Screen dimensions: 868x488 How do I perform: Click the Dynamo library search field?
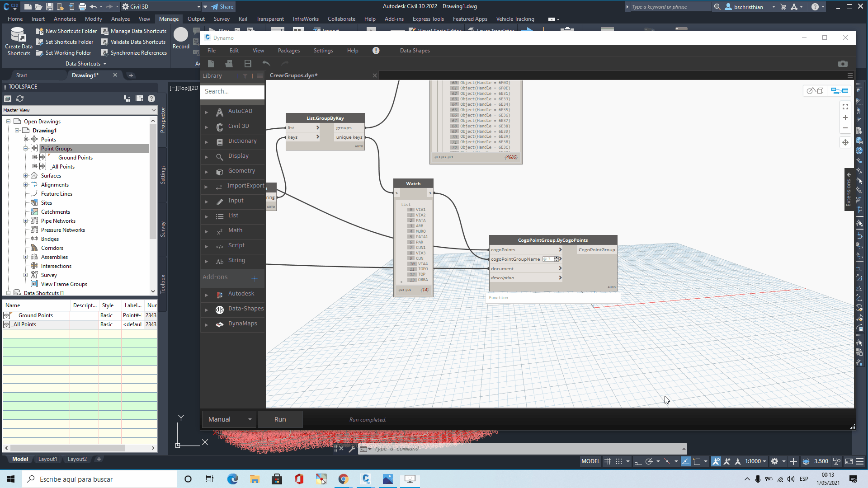tap(232, 91)
